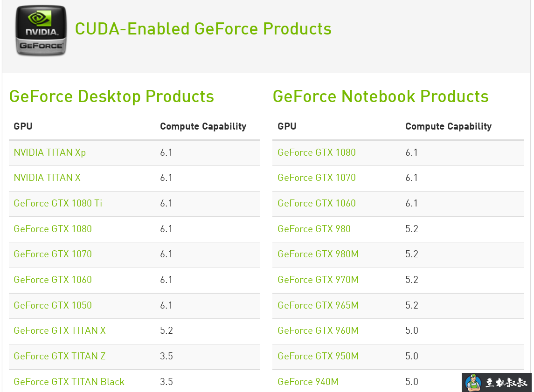This screenshot has height=392, width=534.
Task: Select the 5.0 value for GTX 950M
Action: pos(412,356)
